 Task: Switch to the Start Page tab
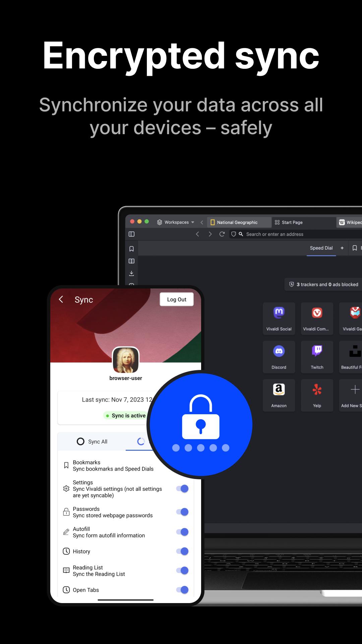pos(303,222)
